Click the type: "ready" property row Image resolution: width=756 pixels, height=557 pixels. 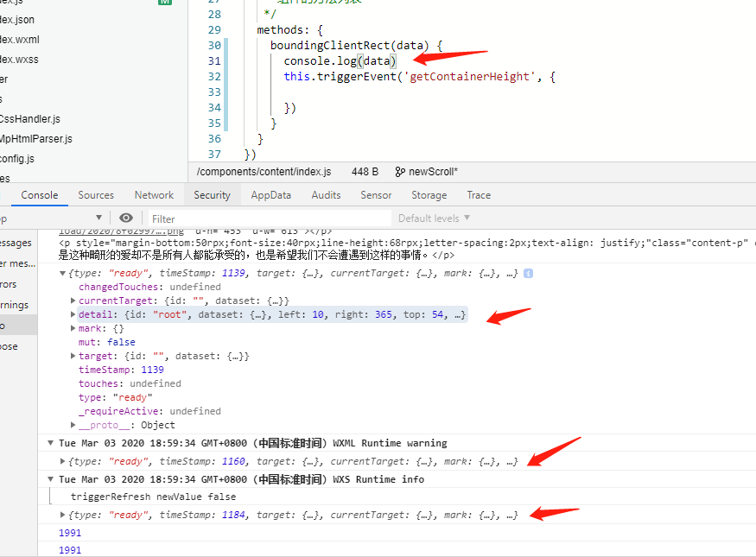(116, 397)
